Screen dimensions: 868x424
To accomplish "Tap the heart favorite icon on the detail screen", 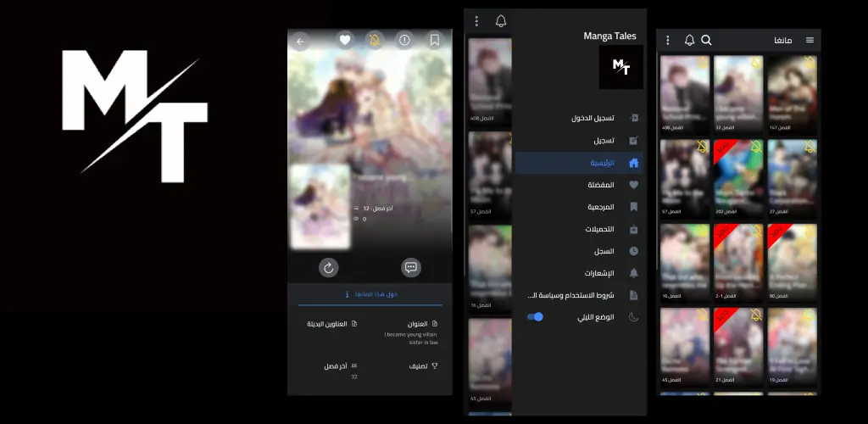I will click(345, 40).
